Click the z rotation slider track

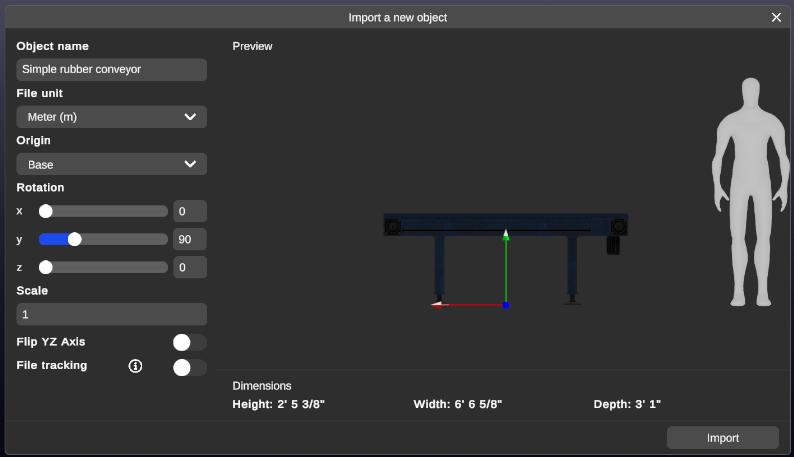pyautogui.click(x=103, y=267)
